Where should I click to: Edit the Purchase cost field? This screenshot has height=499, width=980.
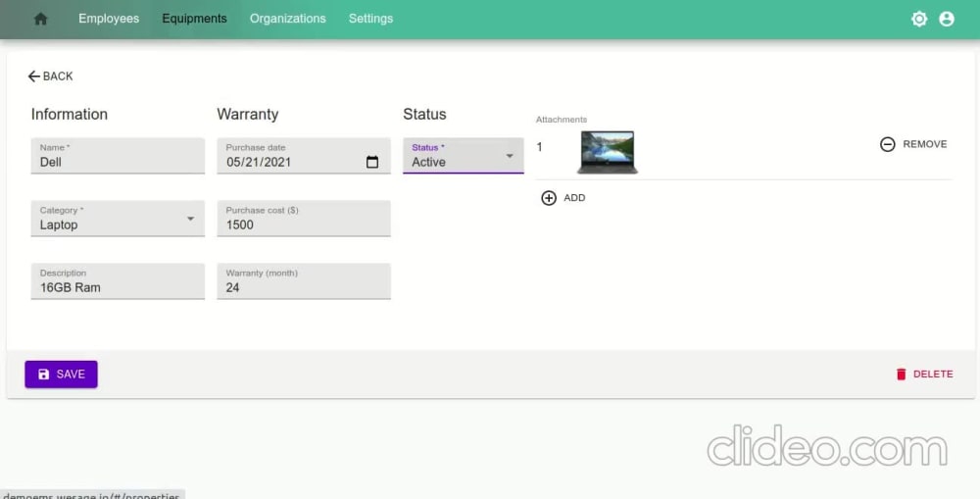click(x=304, y=219)
